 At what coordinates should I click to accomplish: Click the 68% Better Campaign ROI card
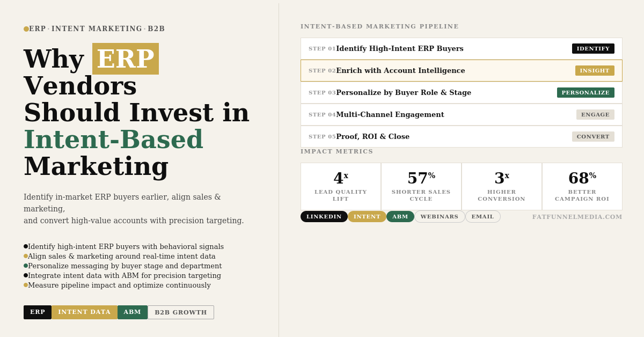[x=582, y=186]
